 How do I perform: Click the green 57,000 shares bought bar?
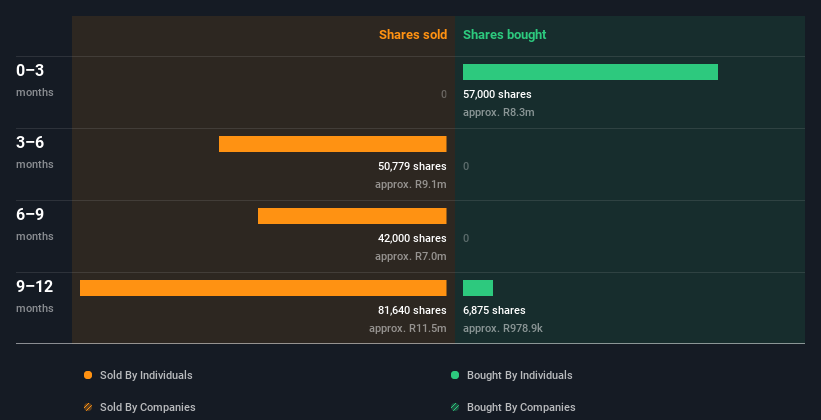coord(590,72)
